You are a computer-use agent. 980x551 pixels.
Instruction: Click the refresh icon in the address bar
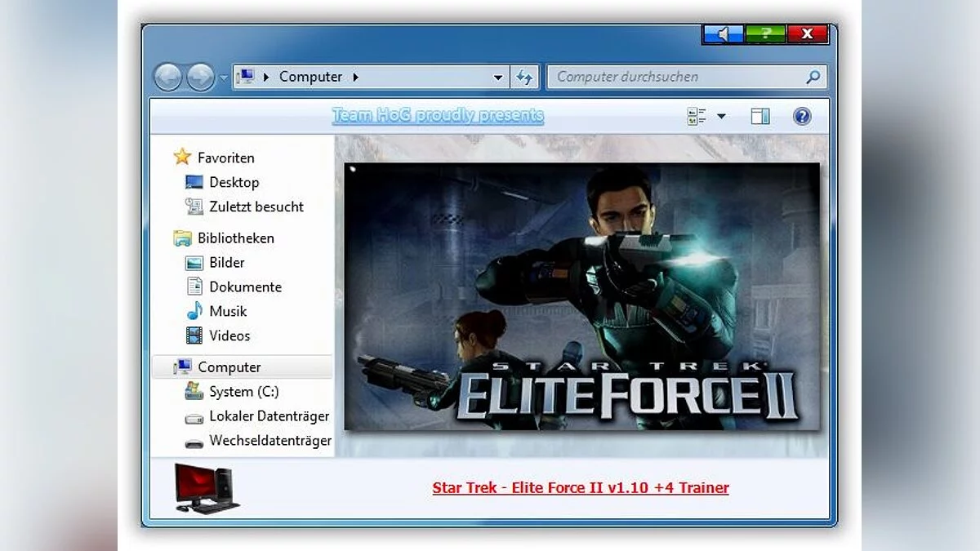(525, 76)
